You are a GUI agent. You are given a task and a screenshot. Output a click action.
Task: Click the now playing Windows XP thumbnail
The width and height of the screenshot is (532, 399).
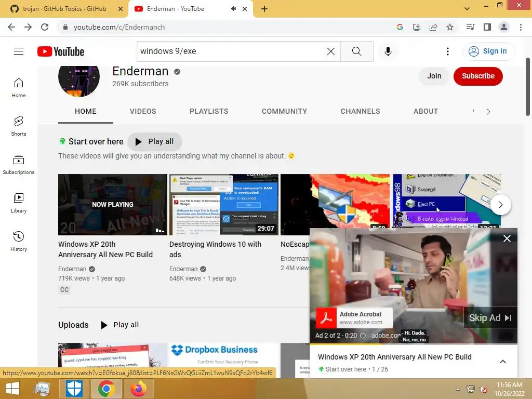click(113, 205)
